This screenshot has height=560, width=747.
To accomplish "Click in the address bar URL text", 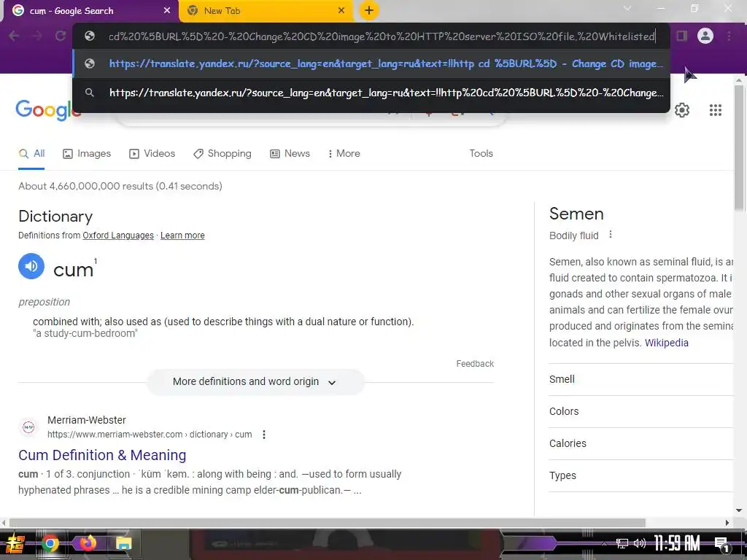I will (x=381, y=36).
